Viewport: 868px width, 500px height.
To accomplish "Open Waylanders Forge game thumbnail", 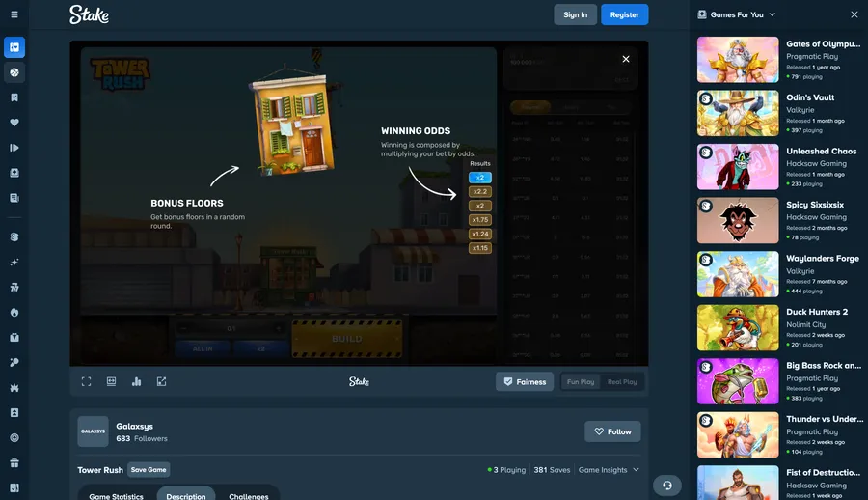I will coord(738,274).
